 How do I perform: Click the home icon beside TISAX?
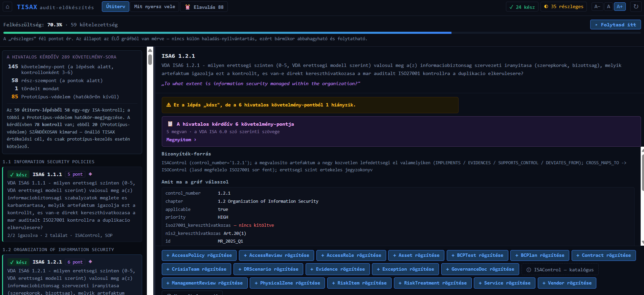click(7, 7)
